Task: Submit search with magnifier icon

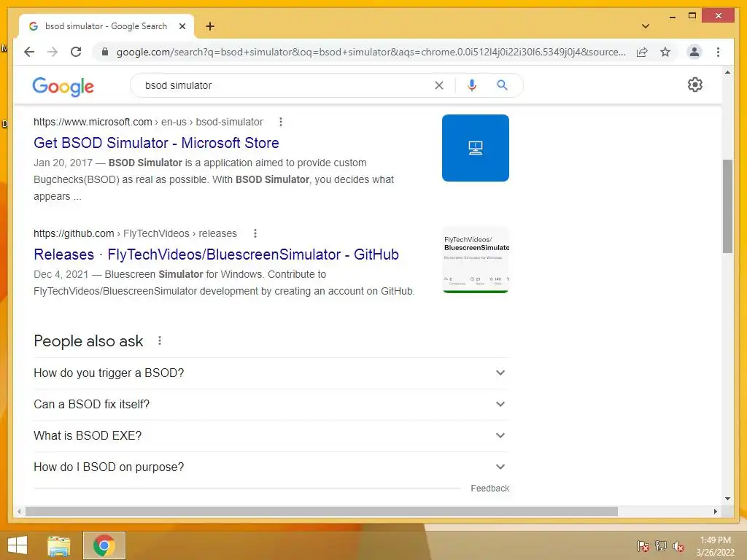Action: (x=502, y=85)
